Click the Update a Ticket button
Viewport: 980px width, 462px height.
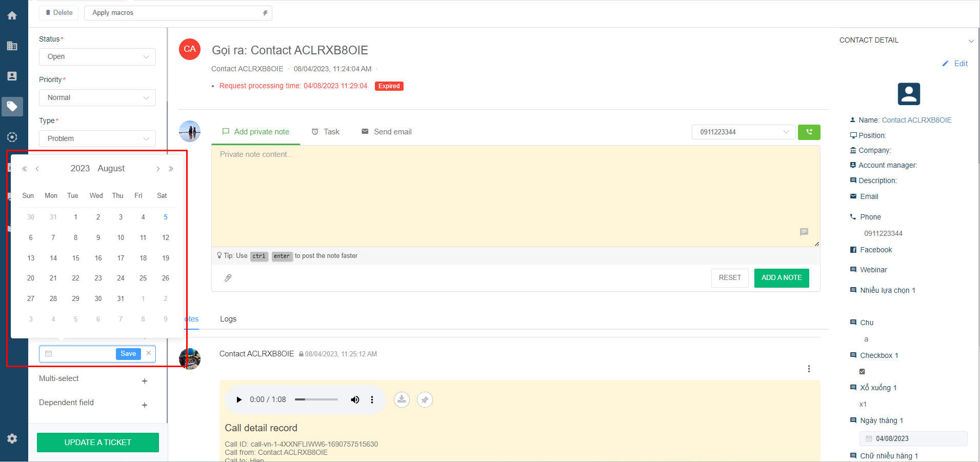98,443
